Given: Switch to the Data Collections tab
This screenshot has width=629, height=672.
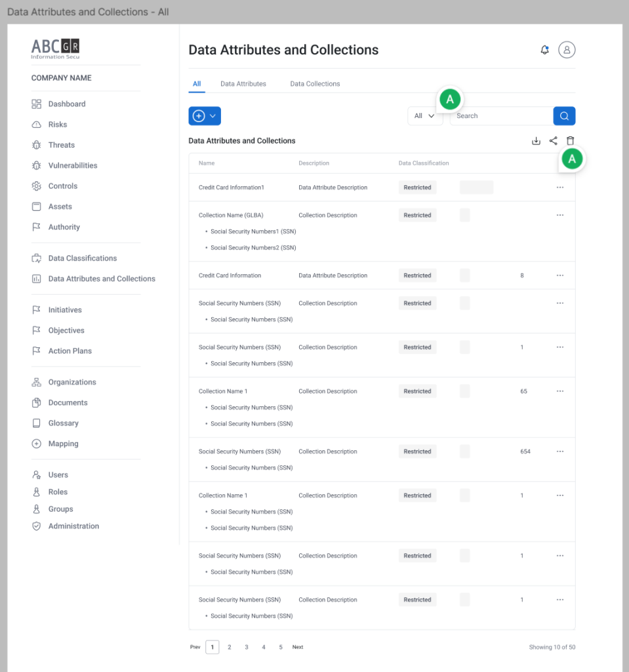Looking at the screenshot, I should pos(315,84).
